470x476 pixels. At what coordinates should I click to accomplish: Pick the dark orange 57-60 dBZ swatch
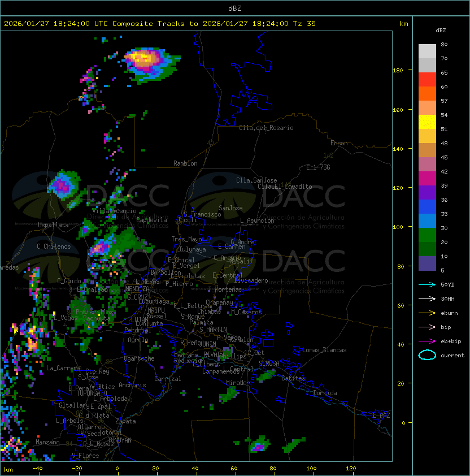427,93
